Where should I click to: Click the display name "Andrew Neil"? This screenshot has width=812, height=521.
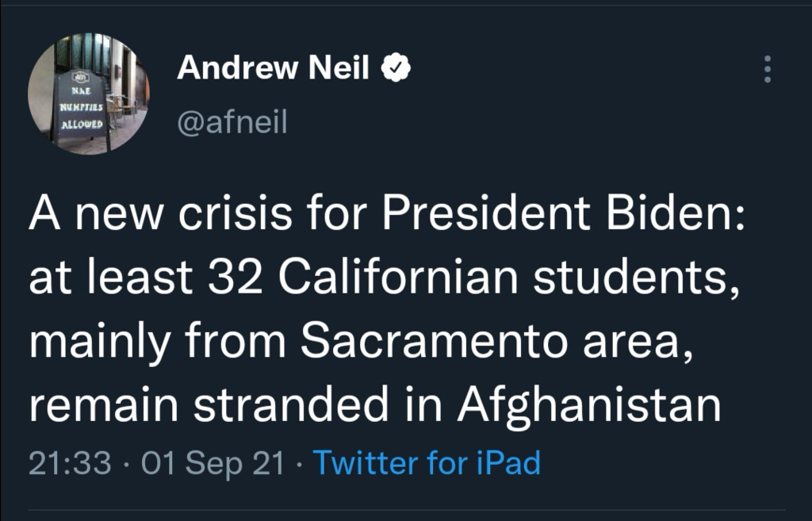coord(273,69)
